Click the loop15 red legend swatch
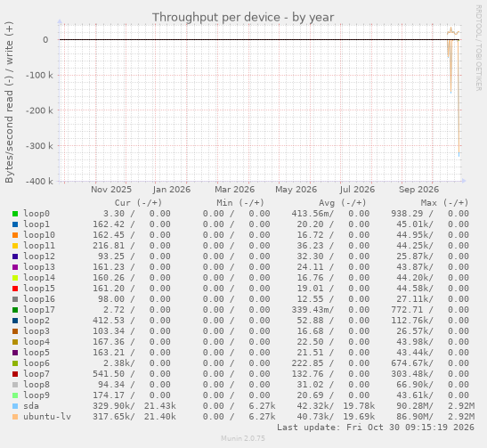This screenshot has height=448, width=487. point(15,289)
